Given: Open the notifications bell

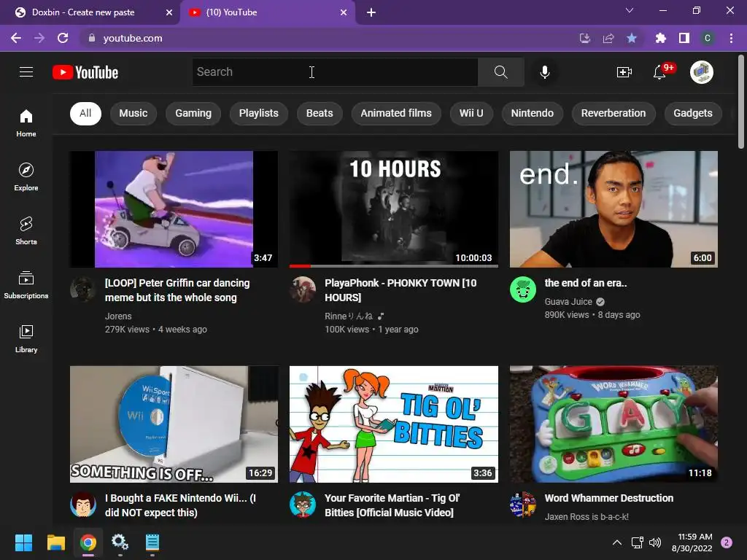Looking at the screenshot, I should 659,72.
